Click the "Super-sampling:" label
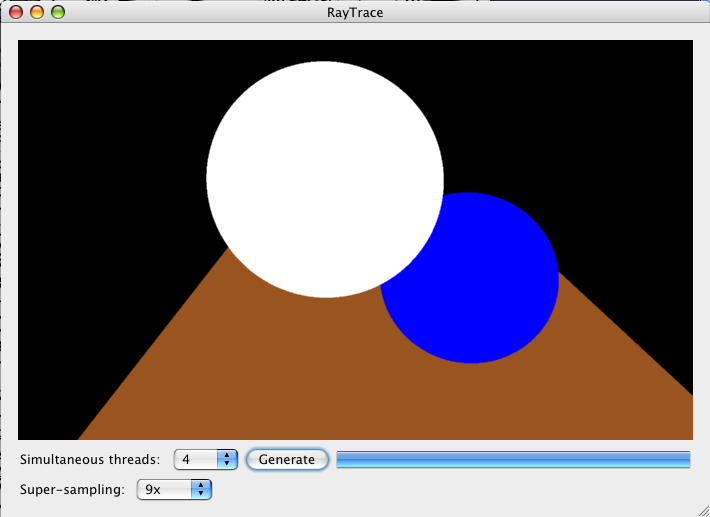This screenshot has width=710, height=517. [72, 489]
